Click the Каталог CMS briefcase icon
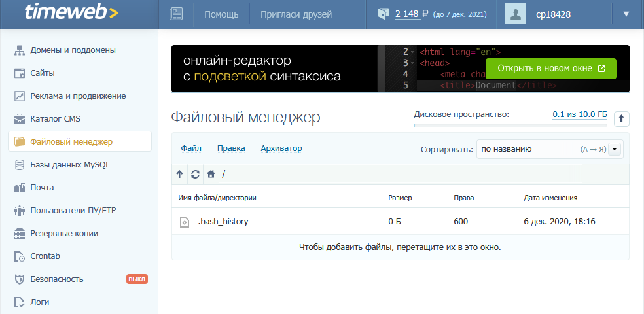Image resolution: width=644 pixels, height=314 pixels. (x=19, y=120)
